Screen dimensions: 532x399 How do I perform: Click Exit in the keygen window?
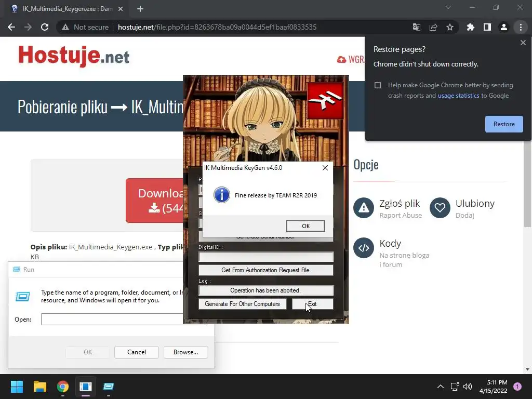pos(312,304)
